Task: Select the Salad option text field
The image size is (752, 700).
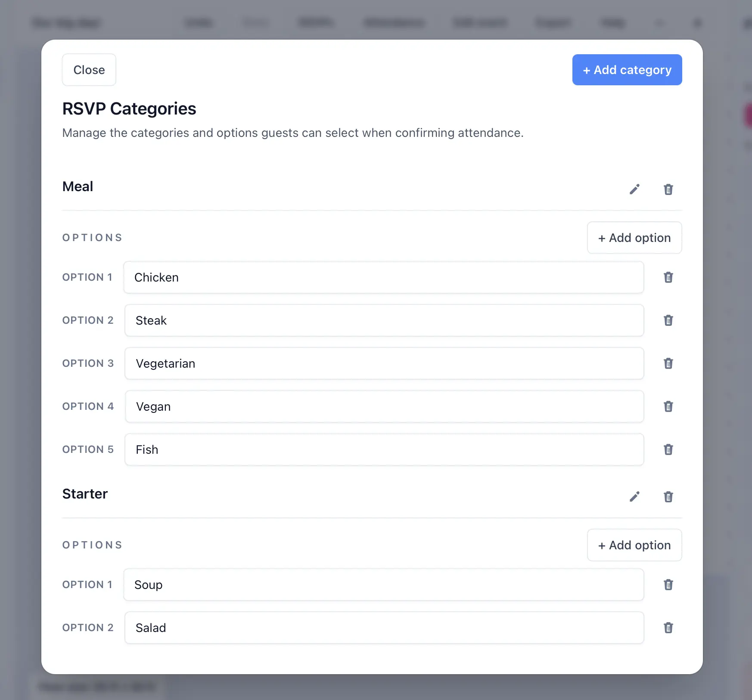Action: [x=384, y=628]
